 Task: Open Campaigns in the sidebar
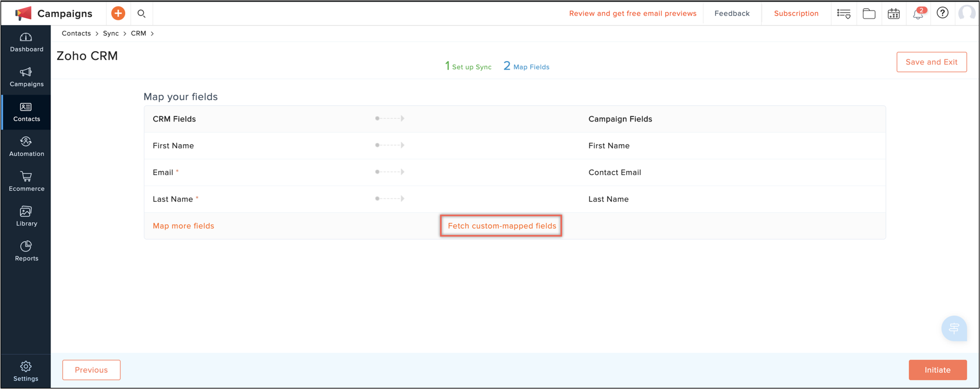coord(26,77)
